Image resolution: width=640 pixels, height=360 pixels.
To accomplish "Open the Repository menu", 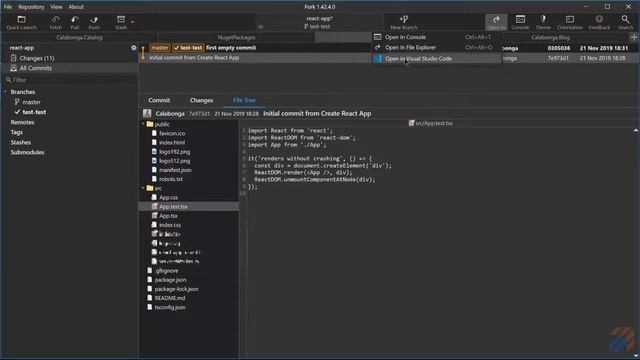I will click(x=31, y=7).
